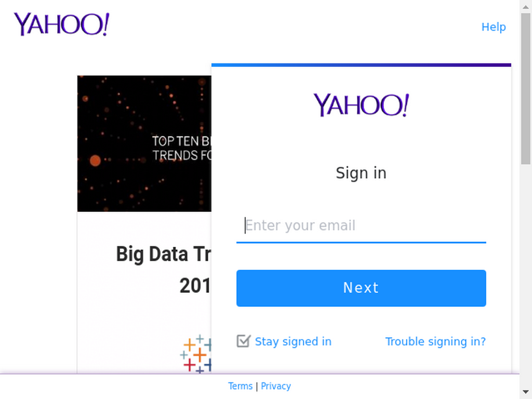Image resolution: width=532 pixels, height=399 pixels.
Task: Open the Terms link in footer
Action: click(x=240, y=386)
